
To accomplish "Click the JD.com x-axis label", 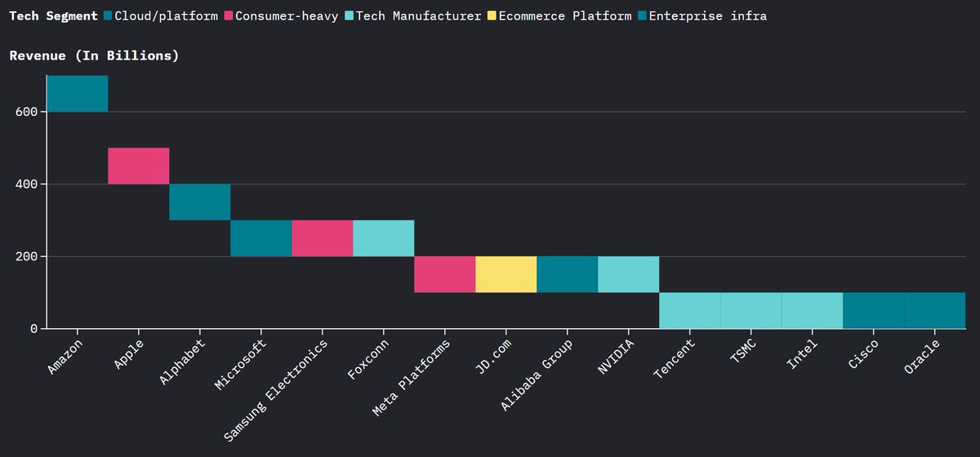I will (495, 356).
